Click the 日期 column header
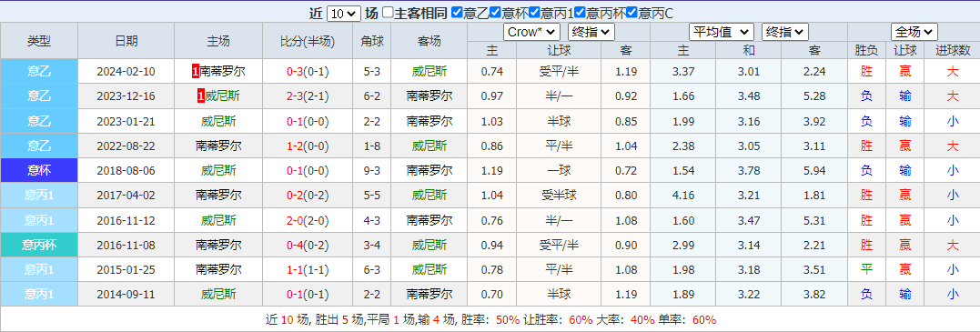 tap(126, 41)
